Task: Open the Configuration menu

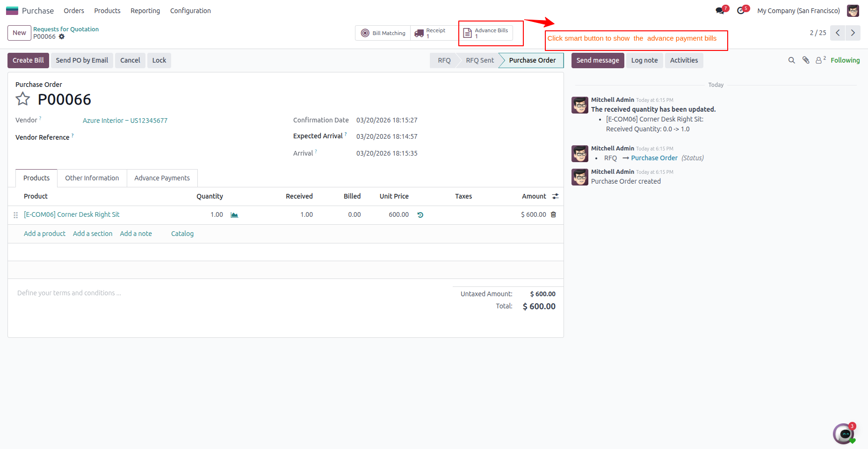Action: [x=190, y=11]
